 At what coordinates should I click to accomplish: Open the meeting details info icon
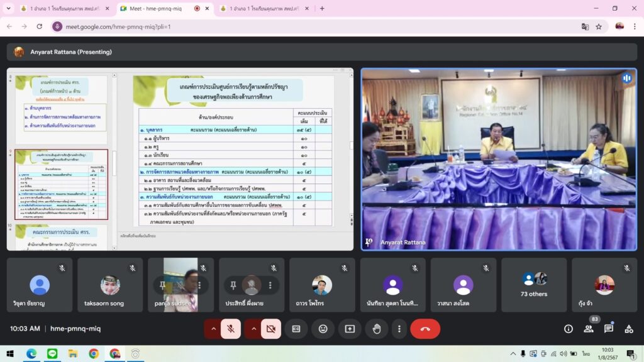(x=569, y=329)
